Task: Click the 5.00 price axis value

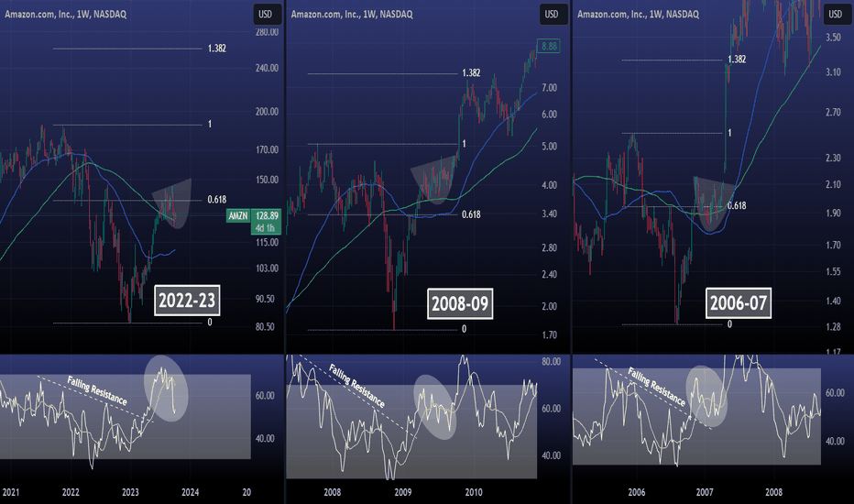Action: pyautogui.click(x=550, y=147)
